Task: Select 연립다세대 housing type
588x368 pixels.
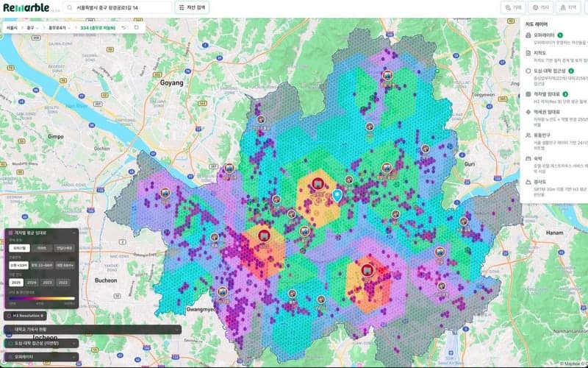Action: point(64,248)
